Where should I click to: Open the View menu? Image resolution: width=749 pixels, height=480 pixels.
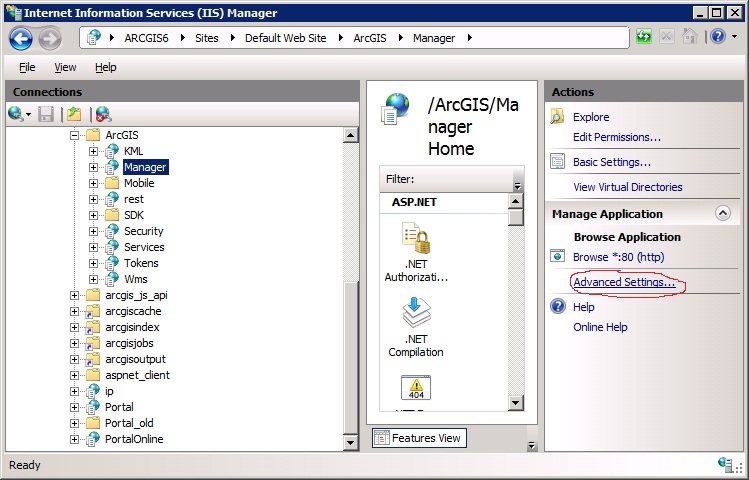(65, 67)
